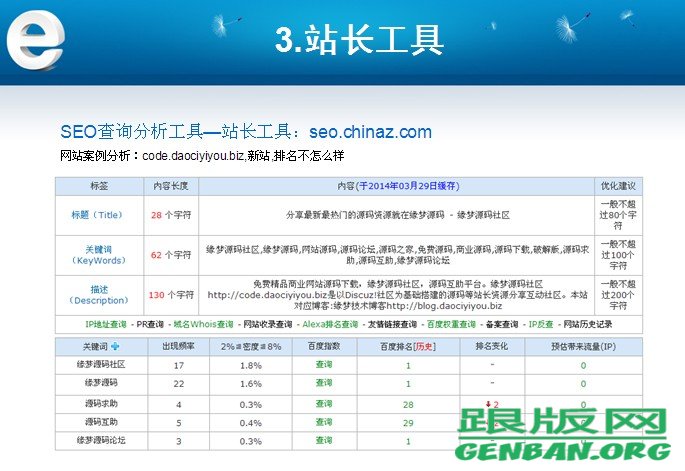
Task: Click 查询 in the 缘梦源码社区 row
Action: [324, 364]
